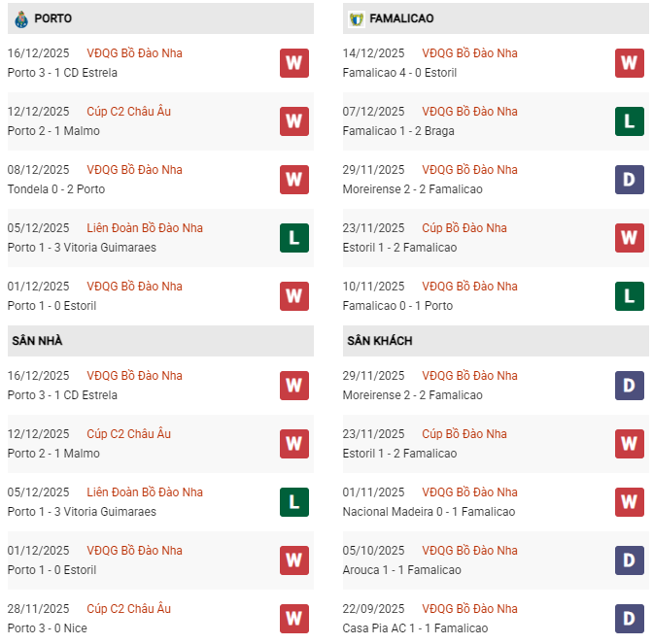
Task: Click the W badge for Nacional Madeira match
Action: pyautogui.click(x=630, y=502)
